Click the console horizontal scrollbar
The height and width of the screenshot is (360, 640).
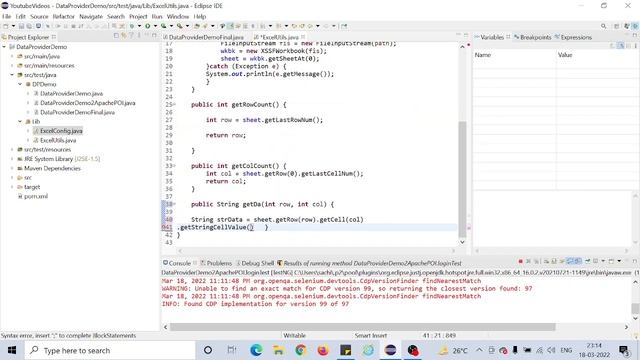362,327
